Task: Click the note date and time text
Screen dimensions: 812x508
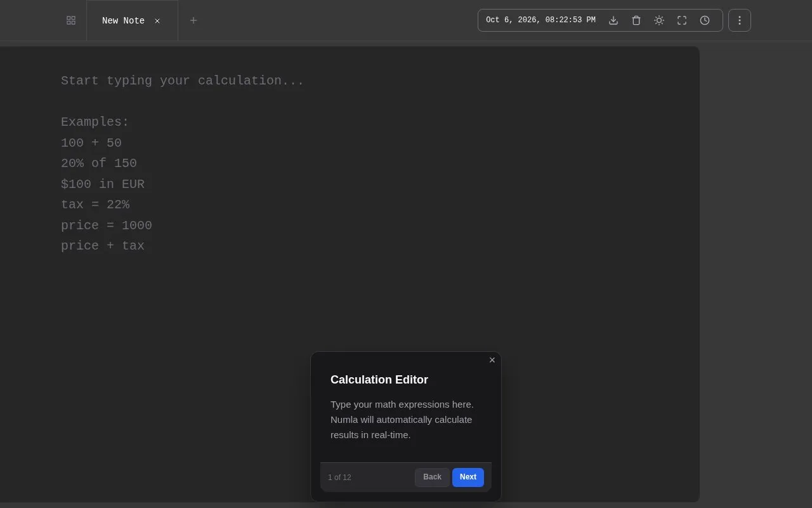Action: click(540, 20)
